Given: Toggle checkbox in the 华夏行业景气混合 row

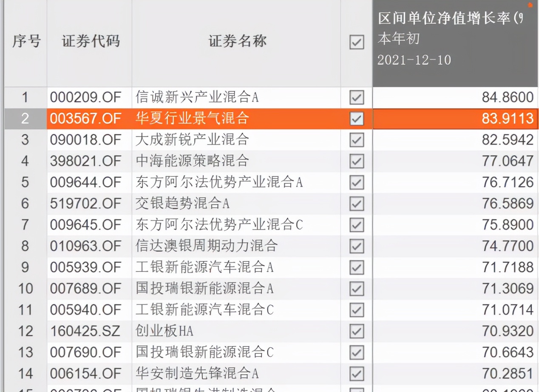Looking at the screenshot, I should tap(357, 119).
